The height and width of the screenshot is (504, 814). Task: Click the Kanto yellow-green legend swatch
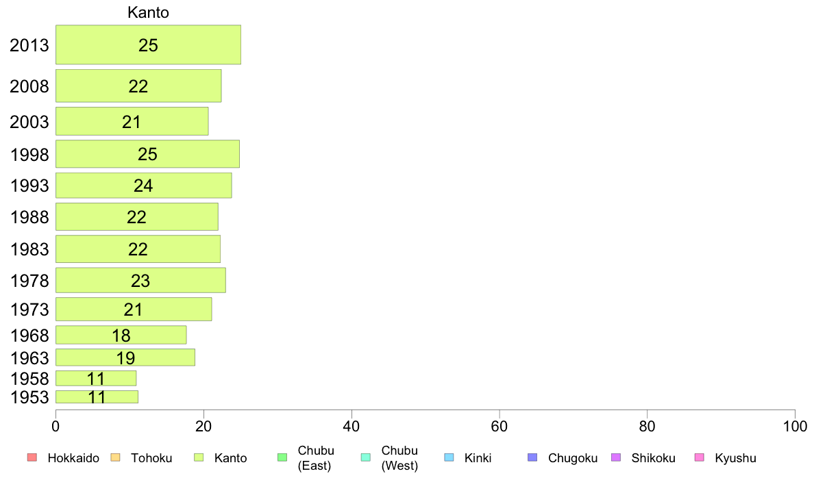click(x=199, y=457)
